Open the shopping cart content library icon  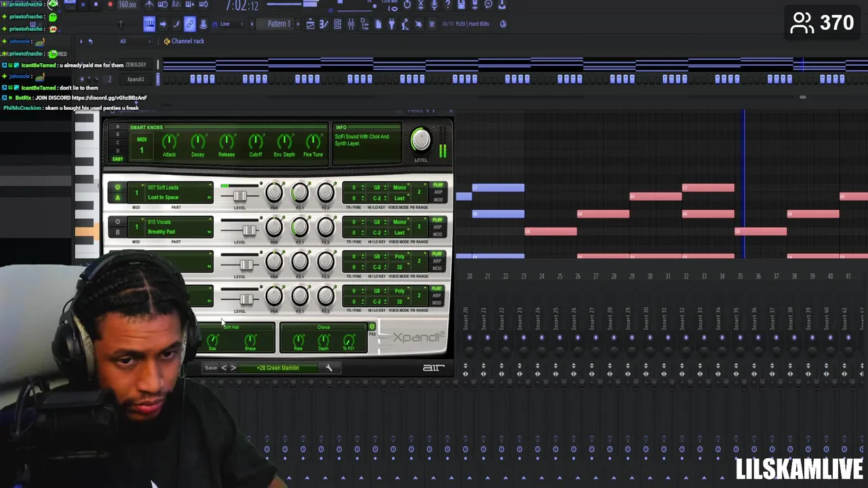431,24
